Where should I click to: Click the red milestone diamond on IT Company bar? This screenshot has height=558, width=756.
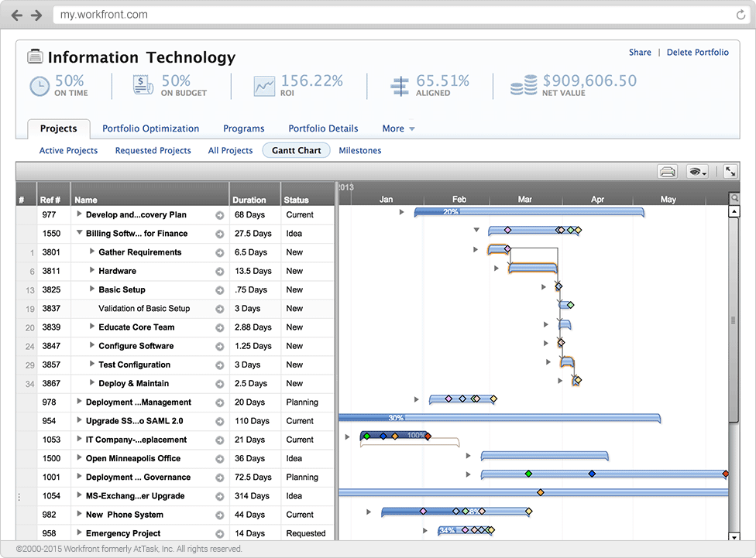point(428,436)
